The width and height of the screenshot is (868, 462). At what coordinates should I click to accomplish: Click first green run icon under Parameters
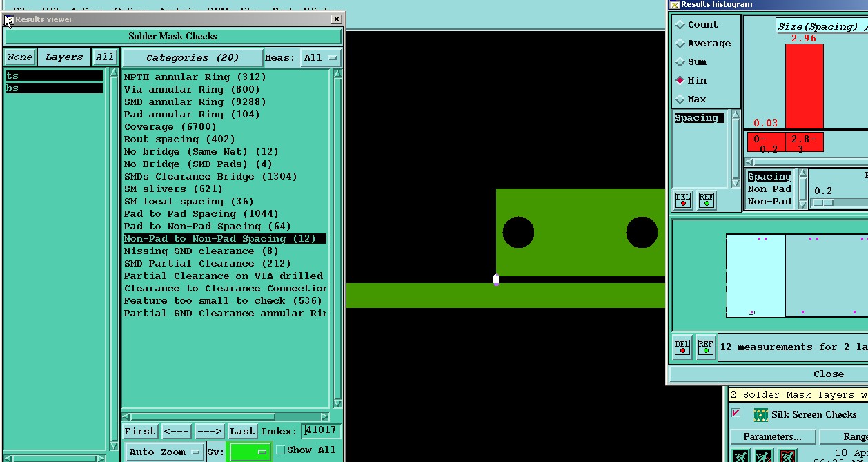click(x=740, y=456)
